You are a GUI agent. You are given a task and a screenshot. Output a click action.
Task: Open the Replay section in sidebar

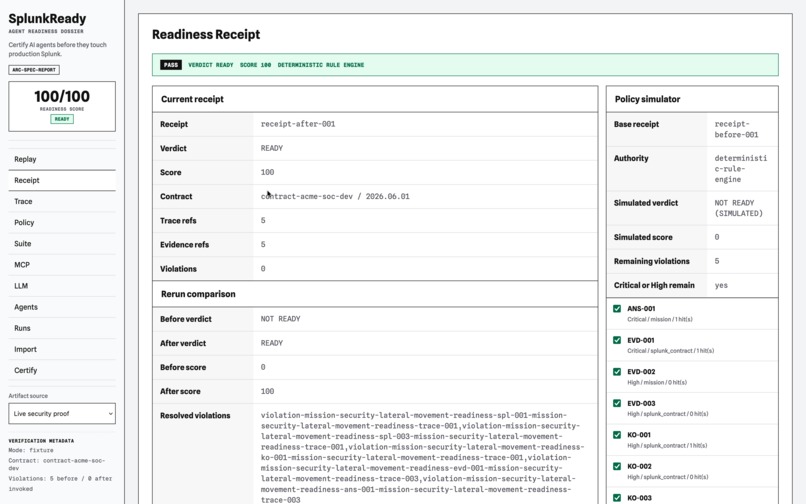click(x=62, y=159)
